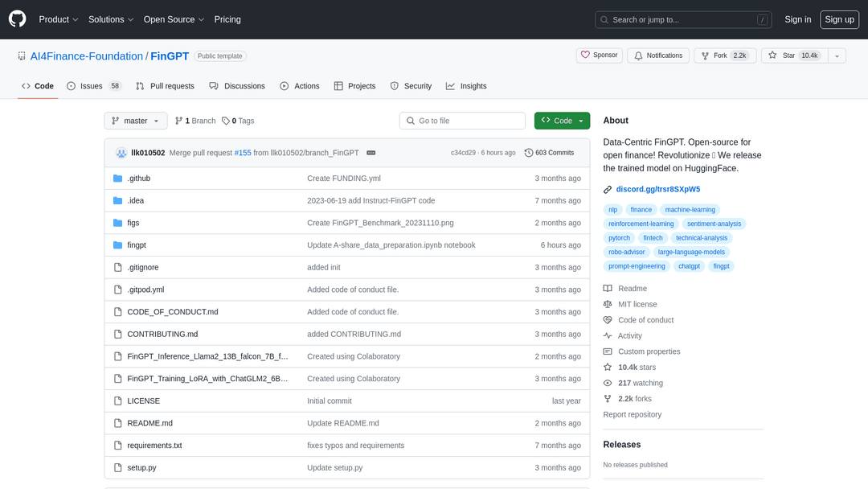Select the sentiment-analysis topic tag

(714, 224)
